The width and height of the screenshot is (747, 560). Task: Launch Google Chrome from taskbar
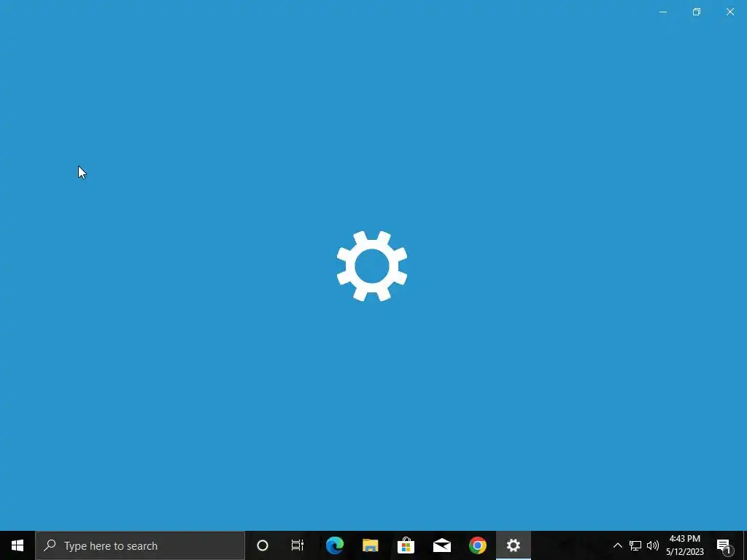477,545
